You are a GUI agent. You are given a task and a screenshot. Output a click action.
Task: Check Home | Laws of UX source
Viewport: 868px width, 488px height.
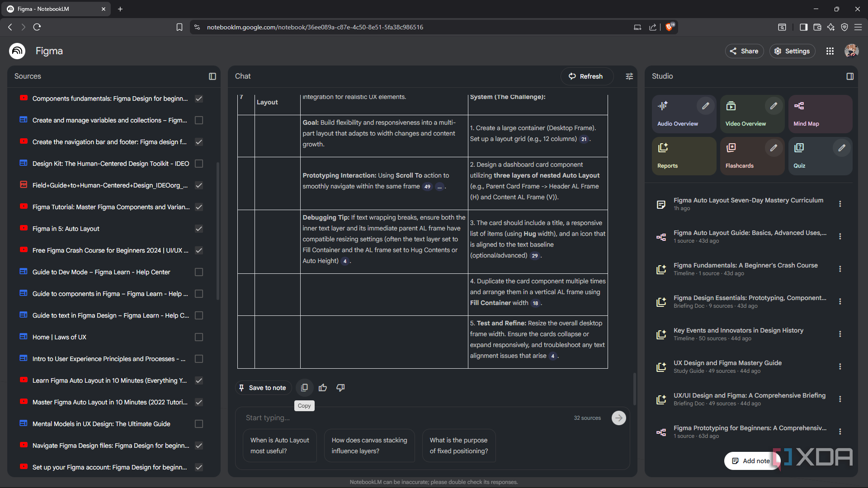(x=198, y=337)
